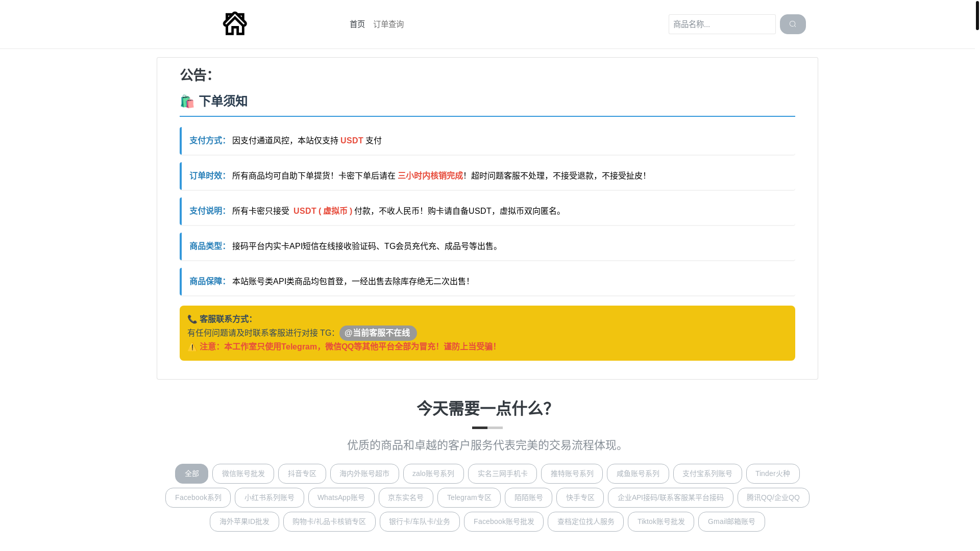Viewport: 980px width, 551px height.
Task: Click the red 三小时内核销完成 text
Action: 430,176
